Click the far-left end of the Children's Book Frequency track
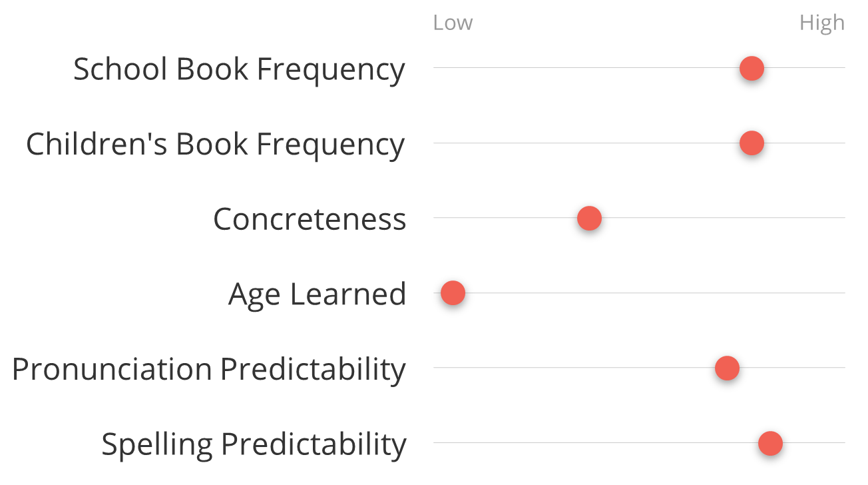This screenshot has height=485, width=868. click(436, 143)
